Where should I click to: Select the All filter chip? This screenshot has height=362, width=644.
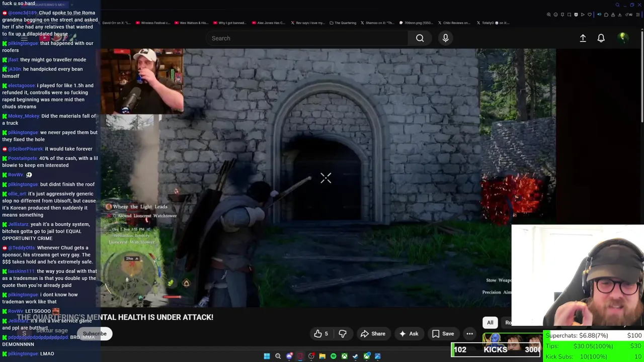[490, 323]
